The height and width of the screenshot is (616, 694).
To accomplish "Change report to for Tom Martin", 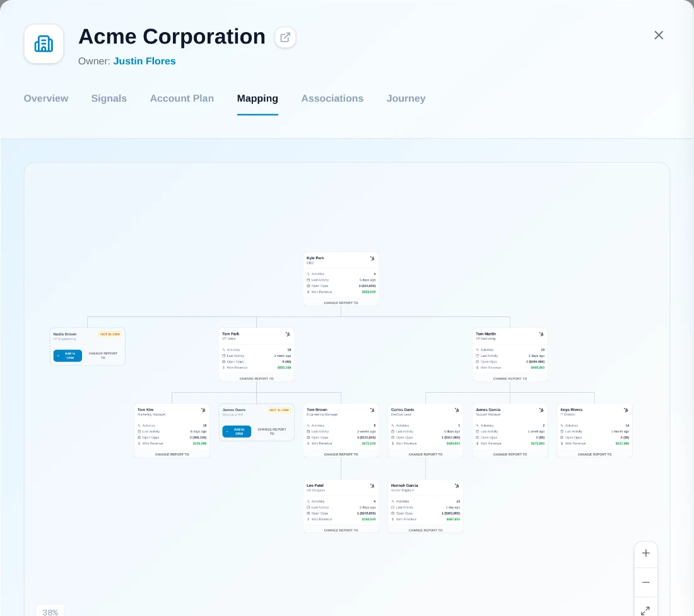I will tap(510, 378).
